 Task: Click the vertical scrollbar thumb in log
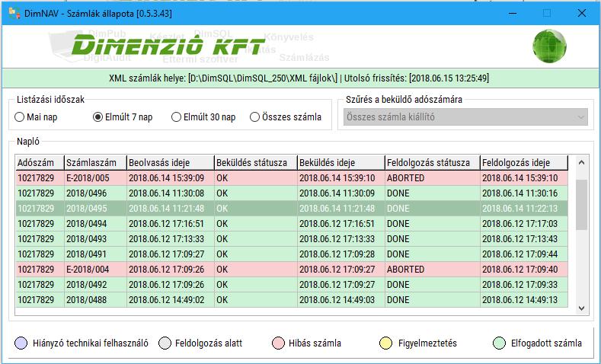coord(581,205)
